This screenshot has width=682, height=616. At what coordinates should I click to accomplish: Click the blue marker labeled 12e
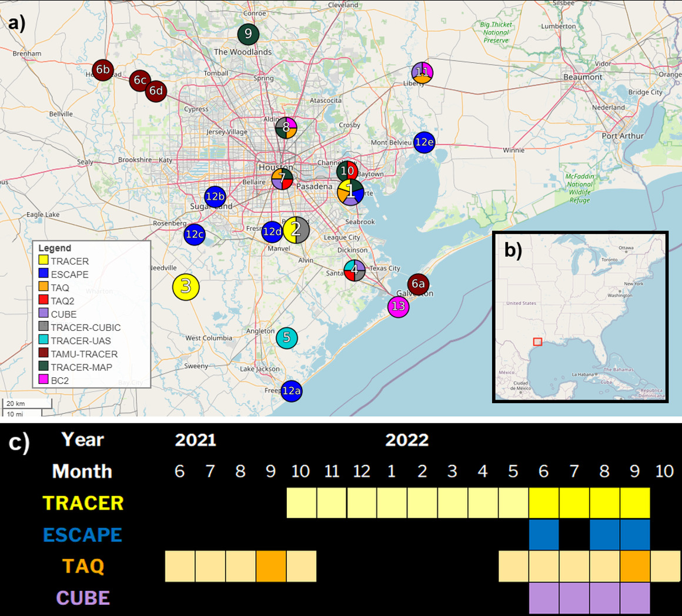424,142
